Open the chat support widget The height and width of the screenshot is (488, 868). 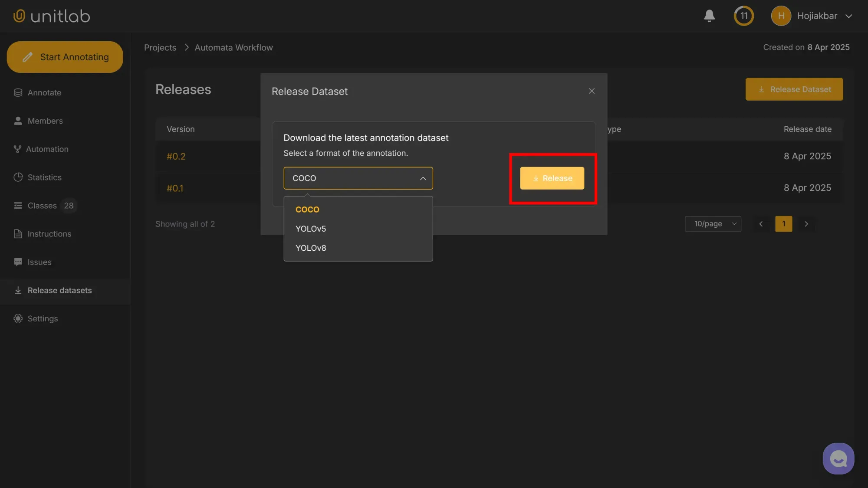coord(838,458)
